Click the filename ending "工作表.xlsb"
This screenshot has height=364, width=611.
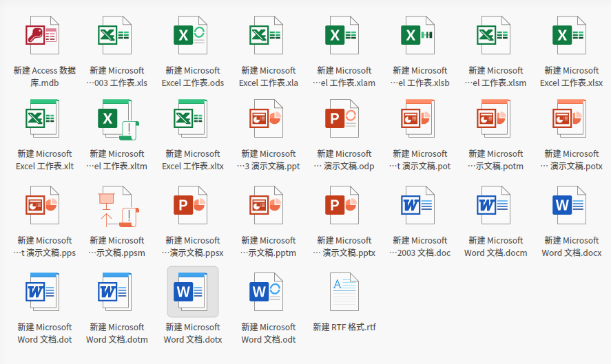pyautogui.click(x=420, y=83)
